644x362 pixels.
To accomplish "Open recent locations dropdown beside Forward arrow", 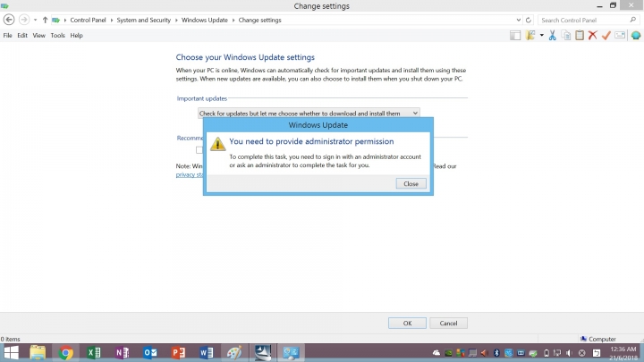I will pyautogui.click(x=35, y=20).
